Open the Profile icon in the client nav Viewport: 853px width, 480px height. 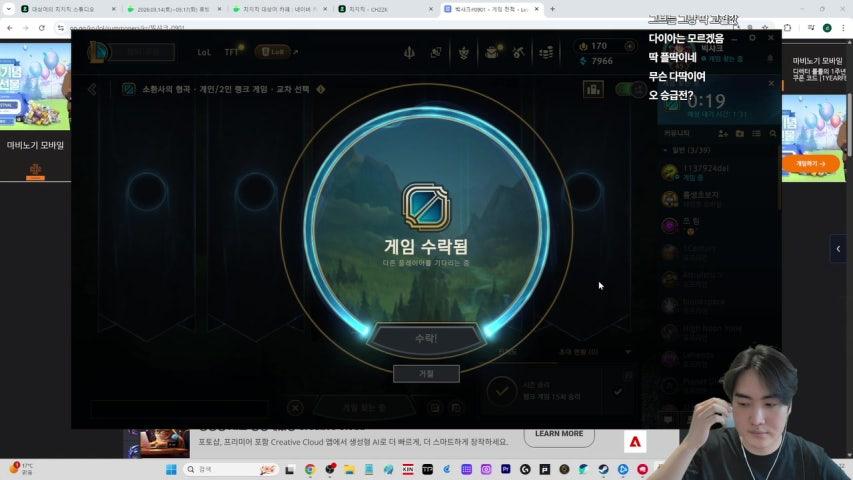pyautogui.click(x=436, y=52)
